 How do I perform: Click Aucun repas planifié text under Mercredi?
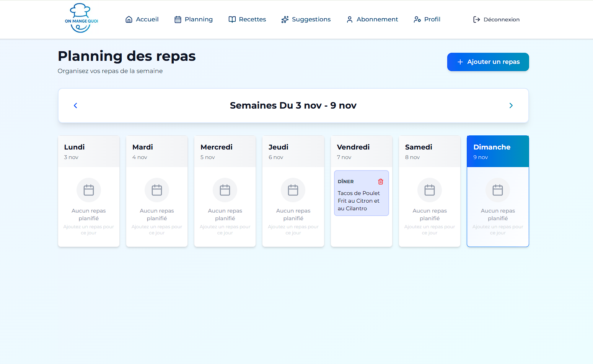click(x=225, y=214)
